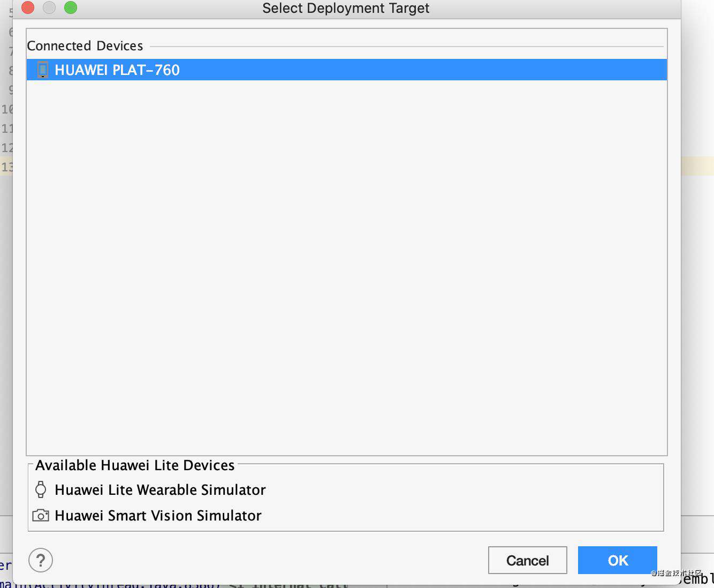Select the HUAWEI PLAT-760 connected device
The image size is (714, 588).
click(346, 70)
